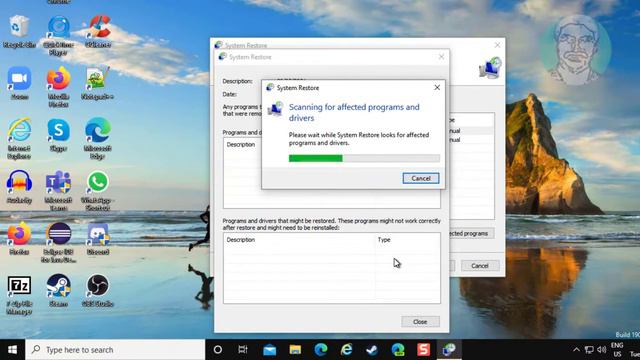Click the 'Type here to search' box
640x360 pixels.
116,350
